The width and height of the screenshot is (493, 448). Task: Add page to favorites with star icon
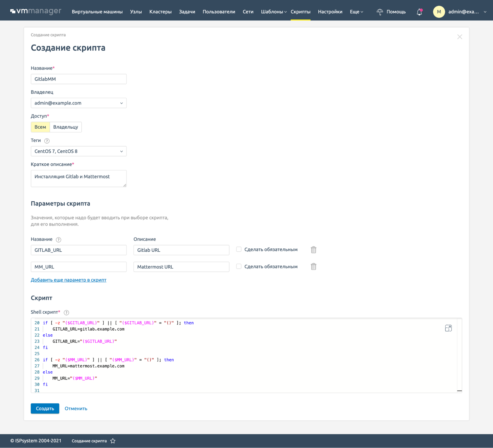coord(113,441)
